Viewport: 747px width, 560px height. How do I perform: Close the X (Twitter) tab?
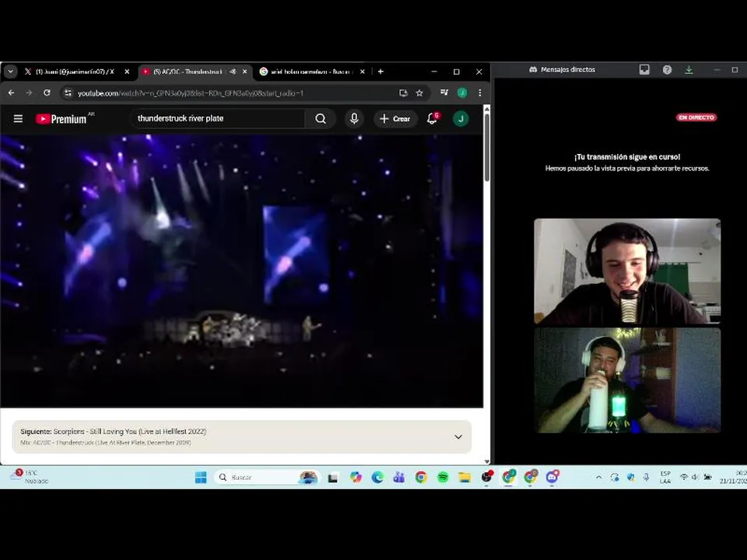click(127, 72)
